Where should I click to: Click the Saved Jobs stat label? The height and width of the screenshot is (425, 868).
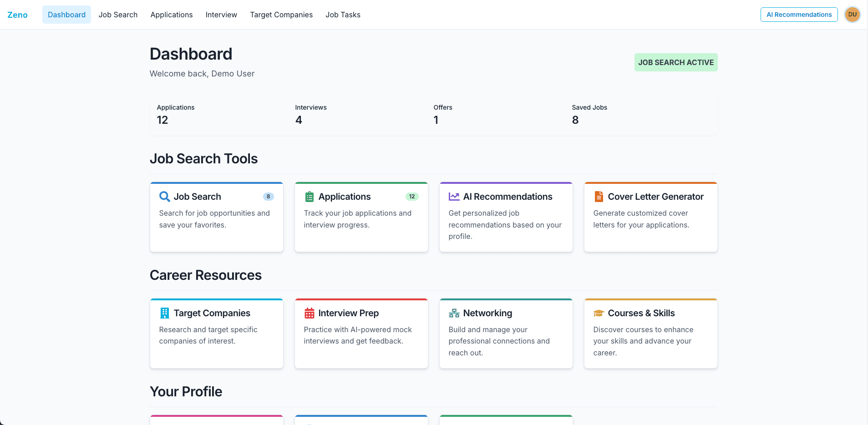[x=589, y=107]
